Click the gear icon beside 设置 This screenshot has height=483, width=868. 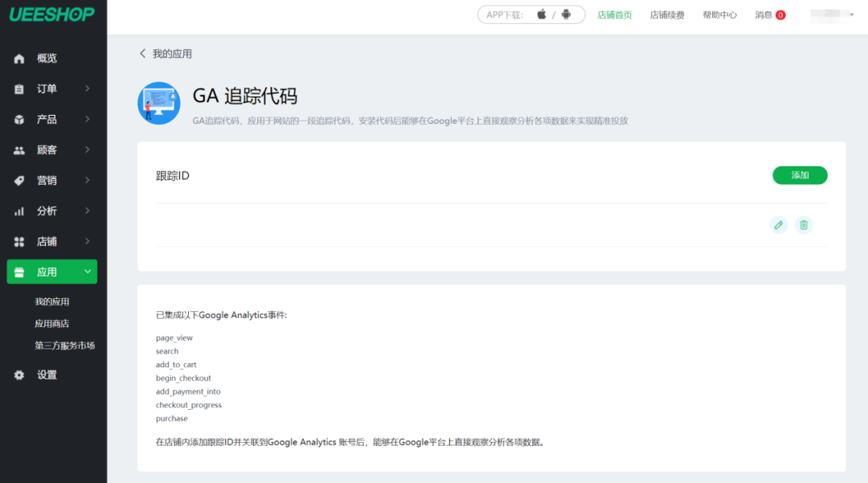19,375
